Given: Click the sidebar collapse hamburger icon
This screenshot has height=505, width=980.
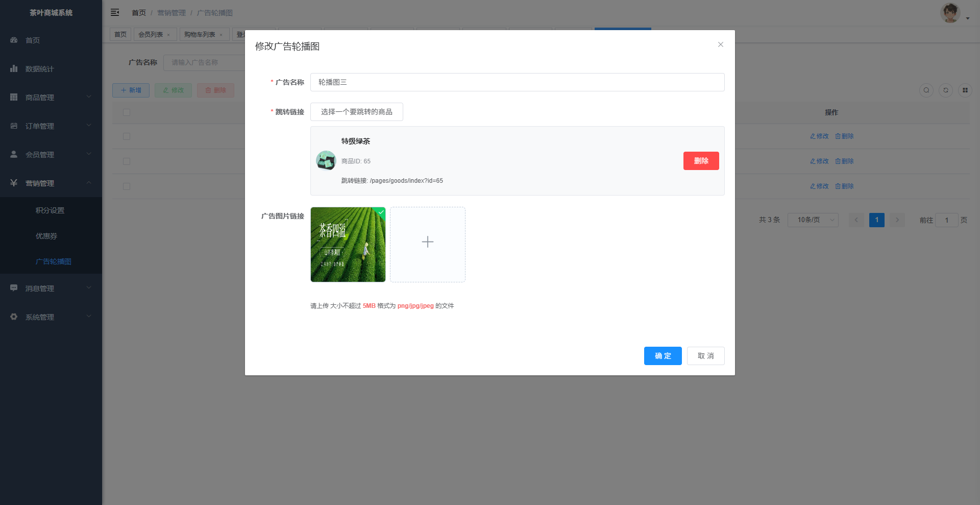Looking at the screenshot, I should (115, 12).
